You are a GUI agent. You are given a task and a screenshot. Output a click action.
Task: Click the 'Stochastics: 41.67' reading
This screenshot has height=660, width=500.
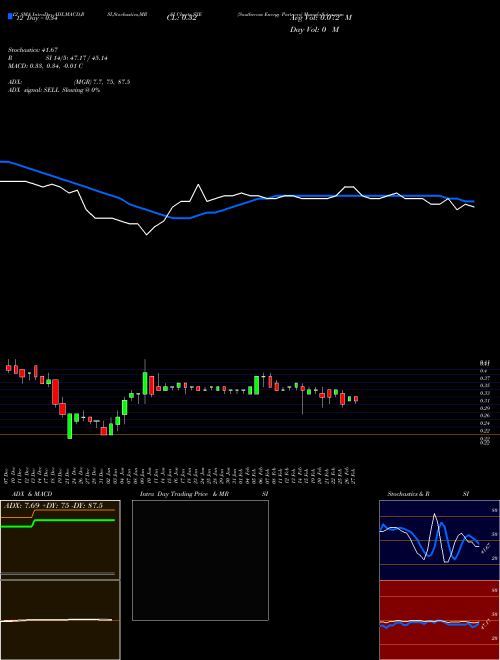[x=32, y=50]
